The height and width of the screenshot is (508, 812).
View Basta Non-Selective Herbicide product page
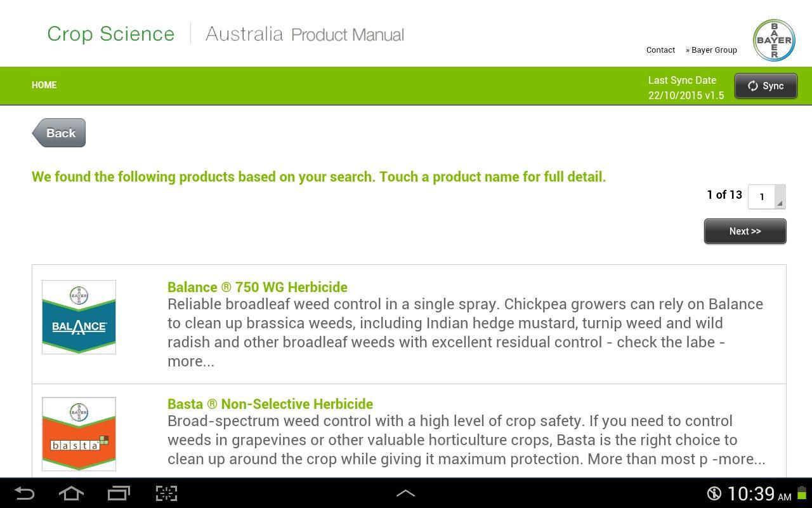click(x=270, y=404)
